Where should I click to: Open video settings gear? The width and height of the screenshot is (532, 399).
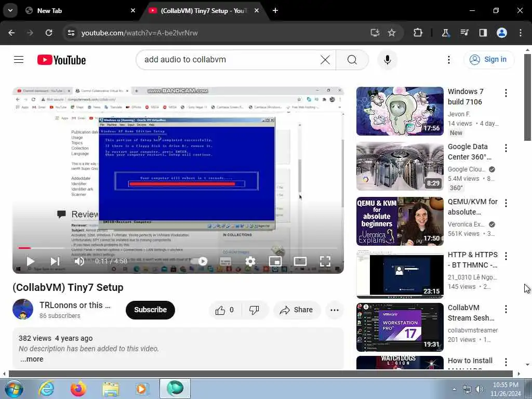click(x=250, y=261)
